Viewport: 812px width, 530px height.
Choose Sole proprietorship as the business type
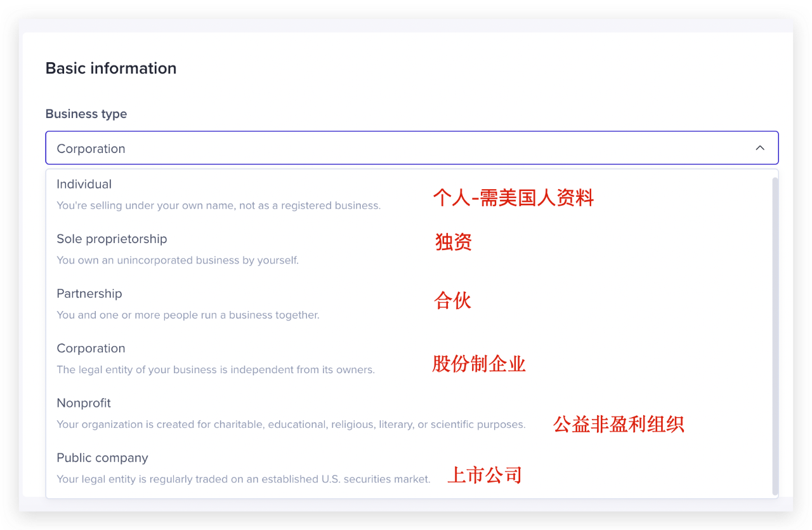[x=112, y=239]
